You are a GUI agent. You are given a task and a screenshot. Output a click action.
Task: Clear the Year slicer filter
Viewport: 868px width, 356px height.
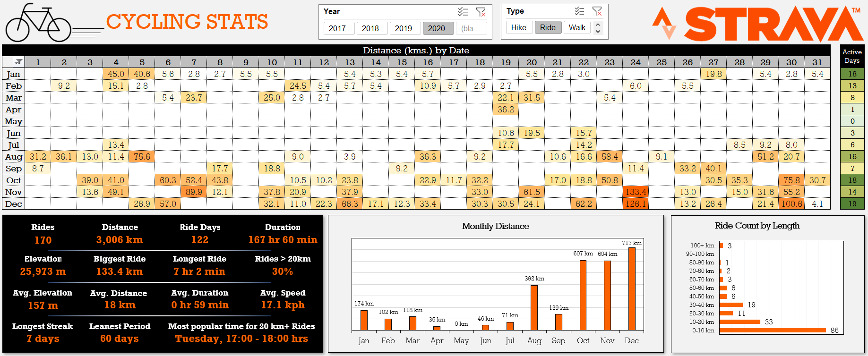(481, 12)
